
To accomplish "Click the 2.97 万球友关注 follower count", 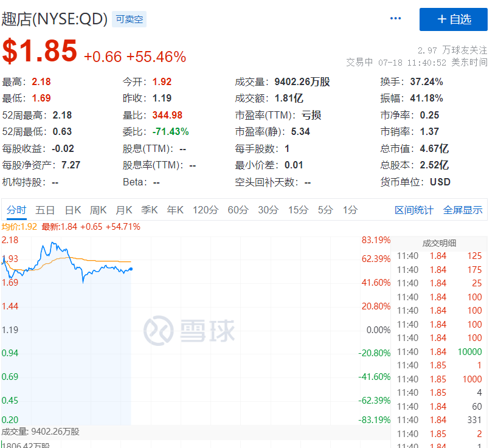I will 452,50.
